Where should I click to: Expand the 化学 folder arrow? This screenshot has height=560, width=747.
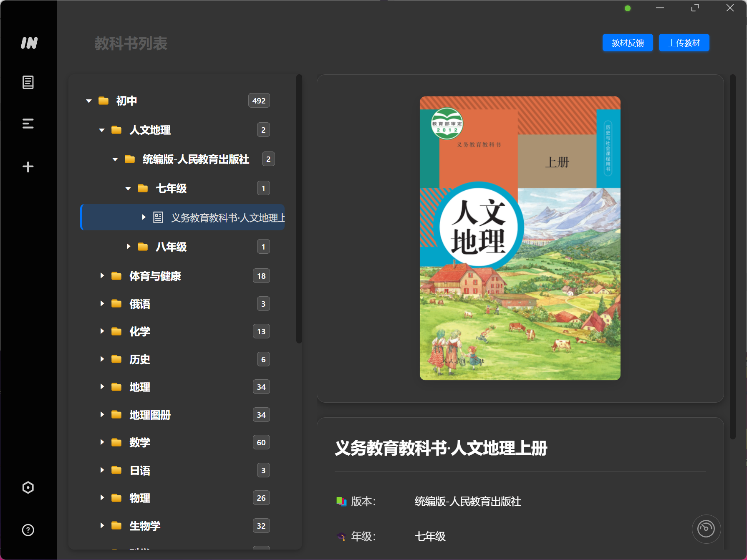102,331
